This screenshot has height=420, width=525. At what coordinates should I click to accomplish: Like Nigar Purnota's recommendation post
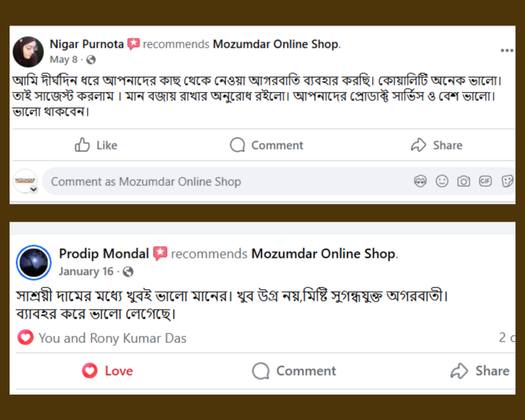click(x=96, y=145)
